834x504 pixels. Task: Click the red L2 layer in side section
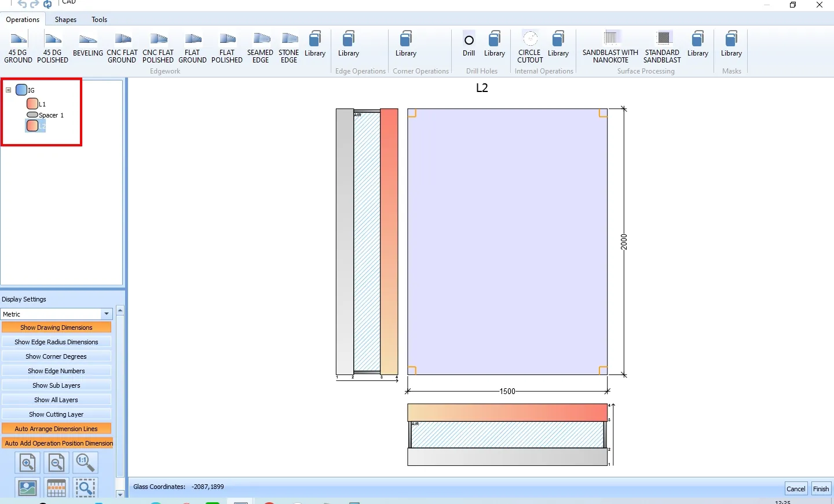tap(389, 242)
